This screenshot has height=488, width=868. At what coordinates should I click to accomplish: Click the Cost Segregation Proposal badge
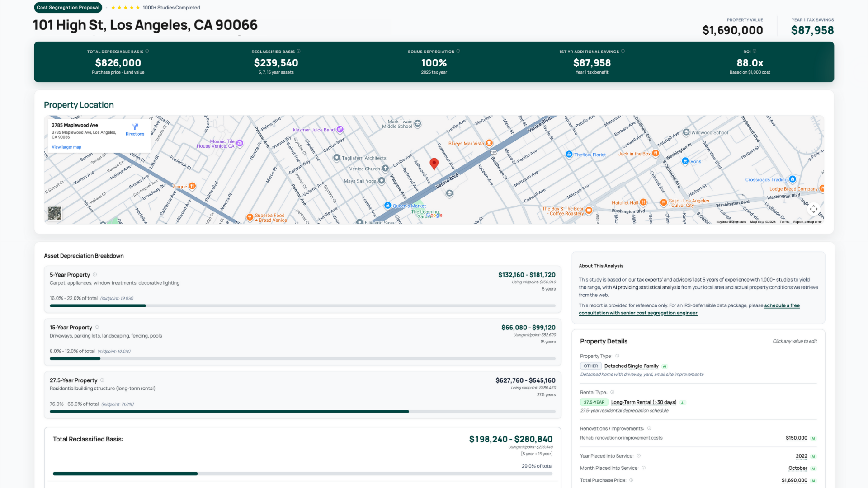click(x=68, y=7)
